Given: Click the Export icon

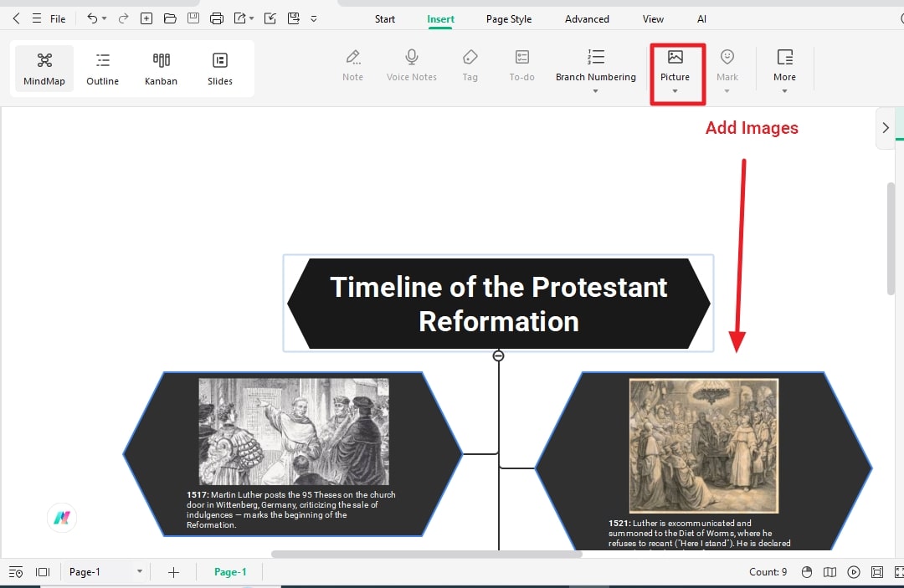Looking at the screenshot, I should pos(240,18).
